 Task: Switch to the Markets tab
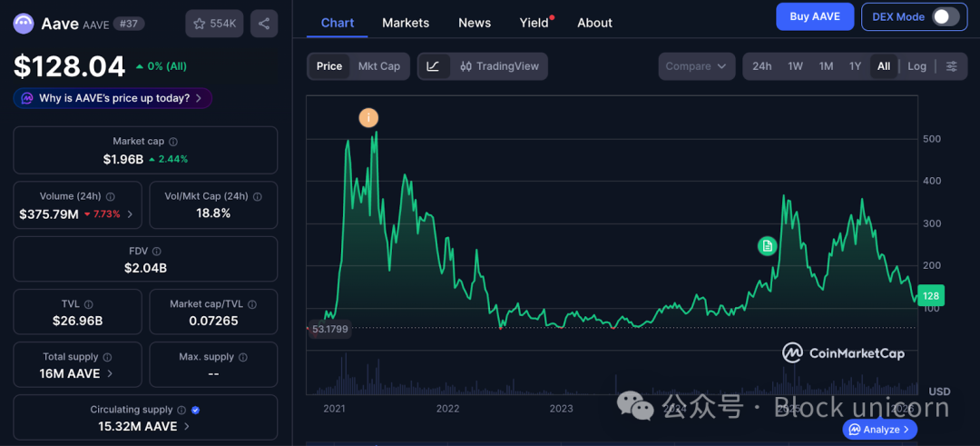coord(406,23)
